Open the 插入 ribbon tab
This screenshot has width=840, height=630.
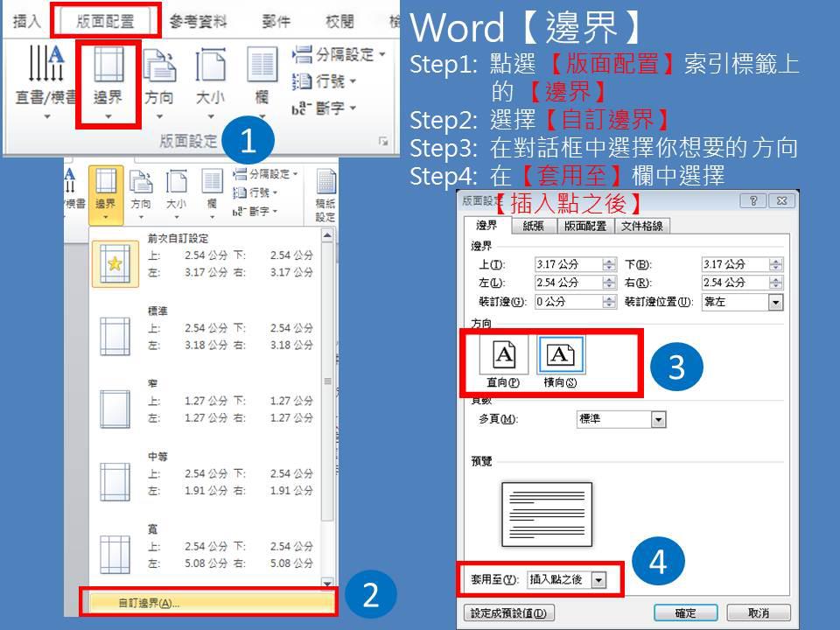point(27,21)
